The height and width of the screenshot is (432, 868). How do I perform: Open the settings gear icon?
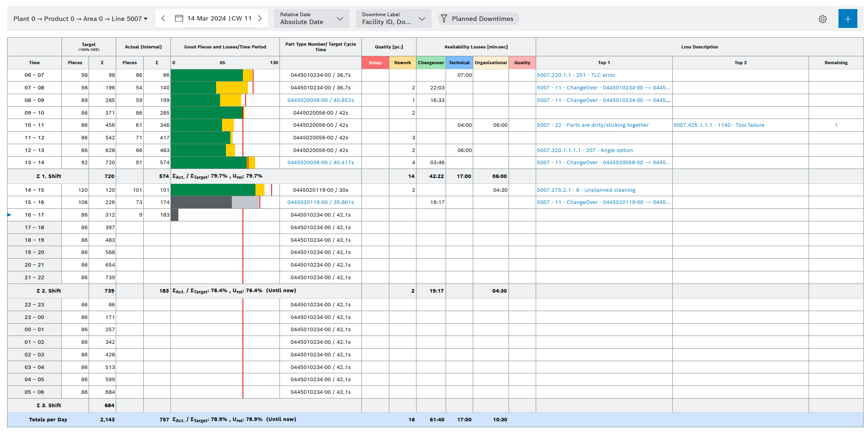point(822,19)
